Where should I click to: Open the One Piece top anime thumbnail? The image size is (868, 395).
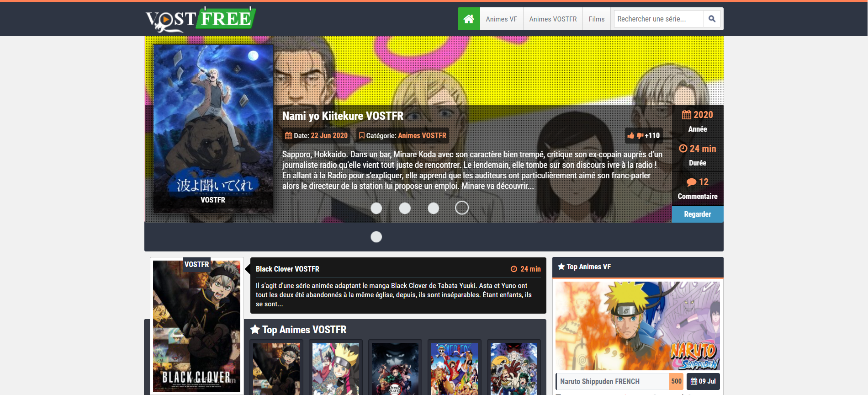pyautogui.click(x=455, y=368)
